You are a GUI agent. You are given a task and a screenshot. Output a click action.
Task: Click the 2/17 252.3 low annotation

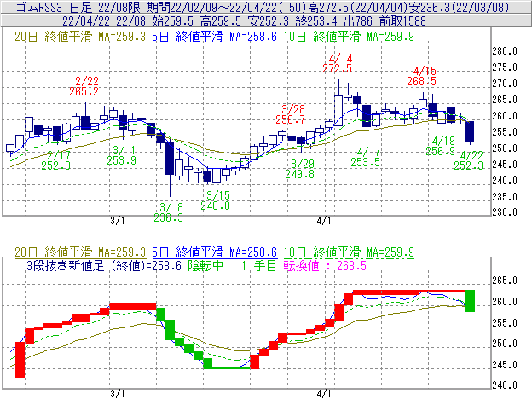click(56, 160)
